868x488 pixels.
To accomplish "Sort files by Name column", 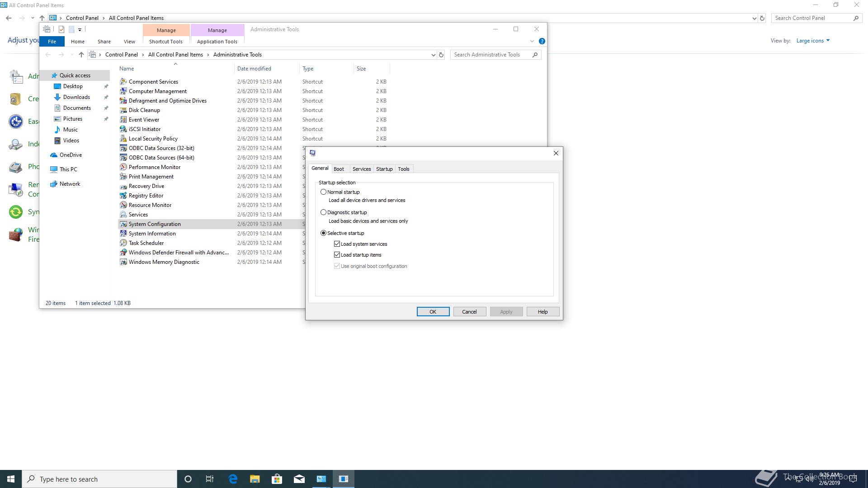I will [x=176, y=69].
